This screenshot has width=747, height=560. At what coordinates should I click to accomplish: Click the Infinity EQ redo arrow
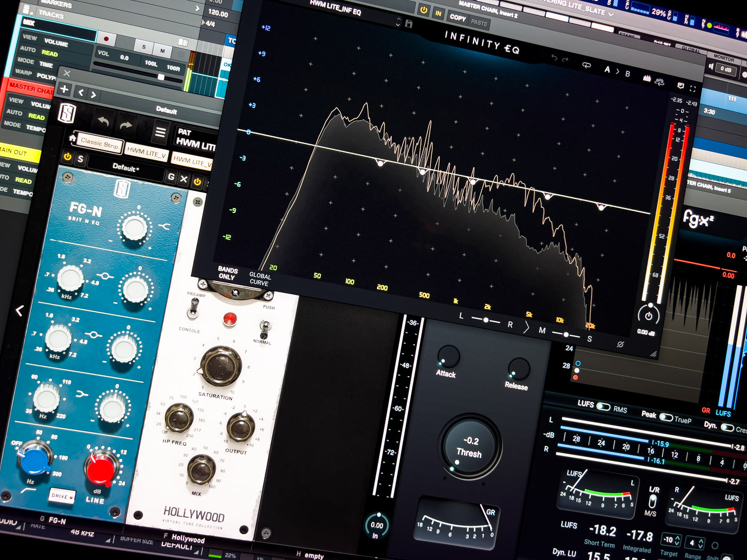pyautogui.click(x=565, y=60)
